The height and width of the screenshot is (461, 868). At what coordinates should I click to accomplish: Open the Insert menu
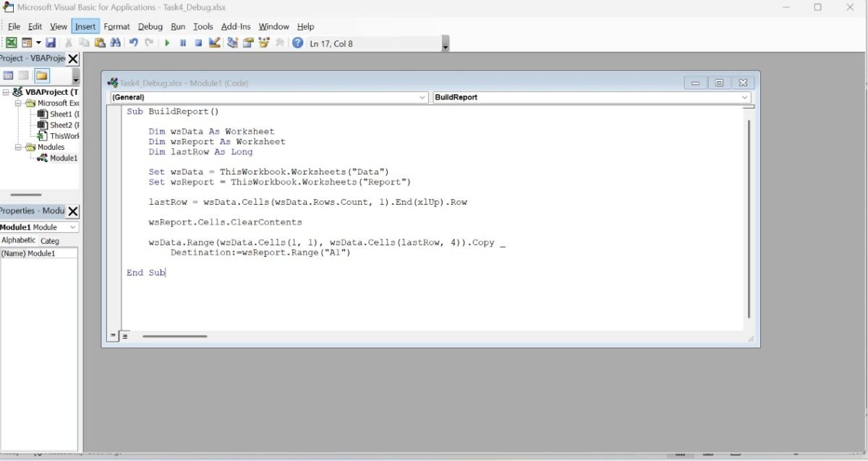[x=85, y=27]
